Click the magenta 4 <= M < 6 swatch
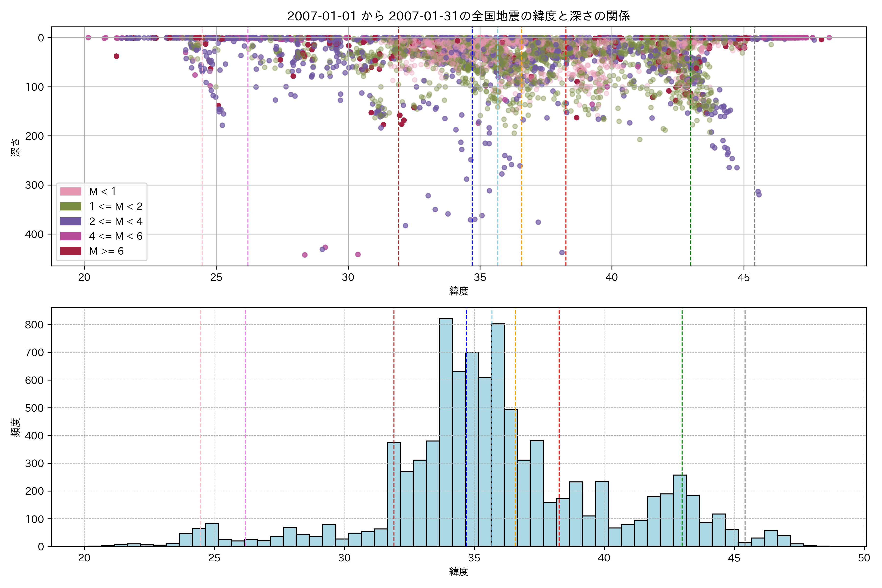This screenshot has height=588, width=882. 71,236
